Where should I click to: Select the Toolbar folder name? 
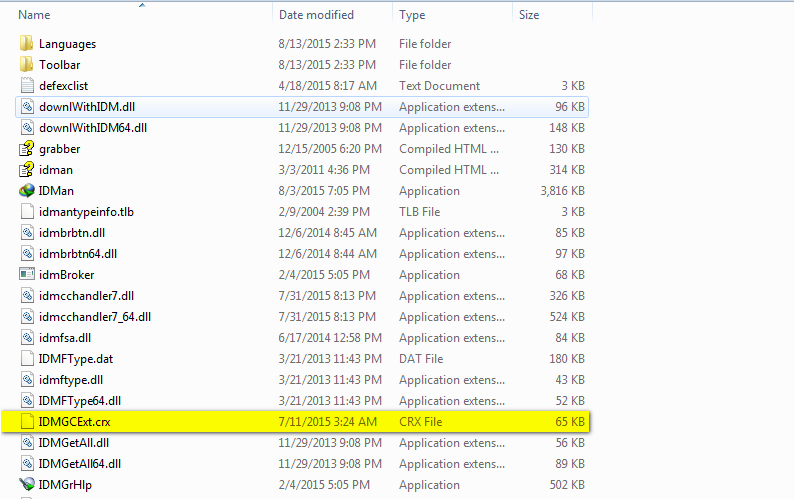tap(60, 65)
